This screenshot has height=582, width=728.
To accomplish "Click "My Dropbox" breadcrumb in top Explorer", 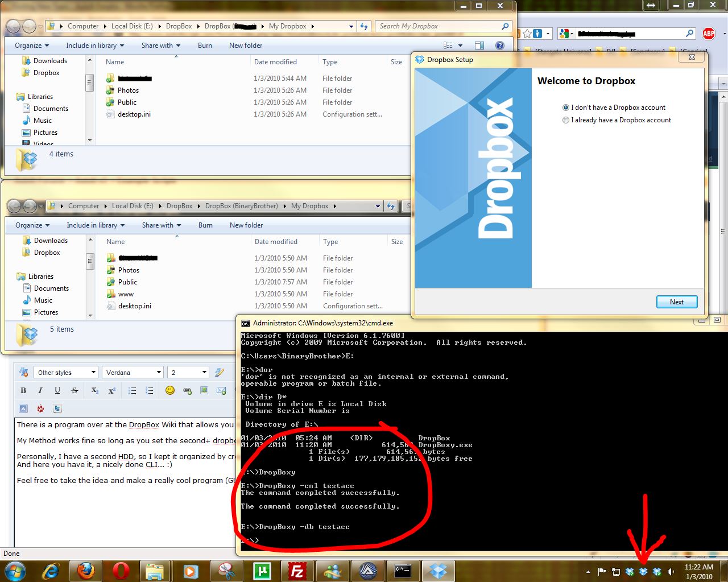I will (x=288, y=26).
